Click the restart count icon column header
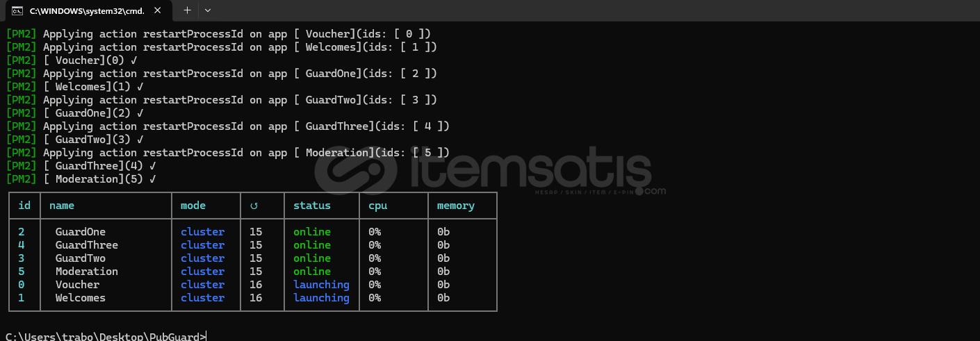Viewport: 980px width, 341px height. point(254,206)
